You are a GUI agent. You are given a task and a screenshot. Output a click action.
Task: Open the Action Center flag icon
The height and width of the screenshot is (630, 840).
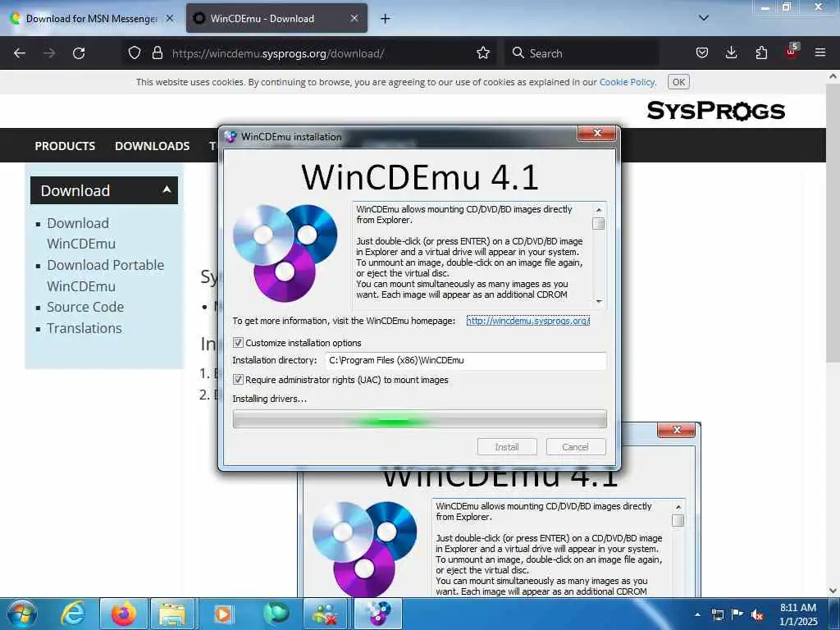737,614
